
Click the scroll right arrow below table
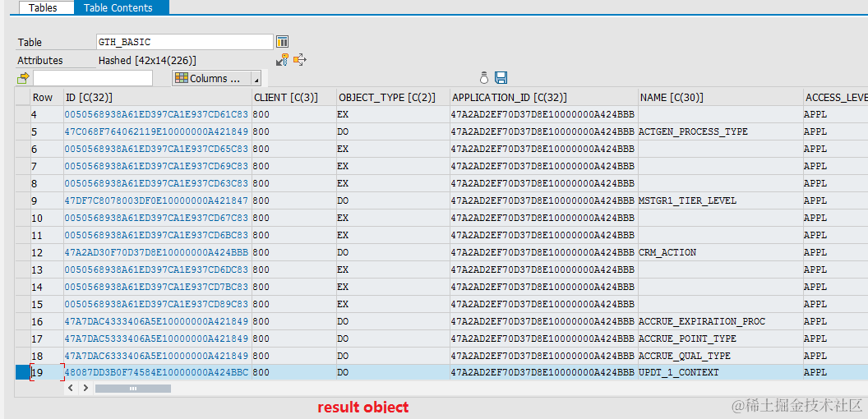85,389
